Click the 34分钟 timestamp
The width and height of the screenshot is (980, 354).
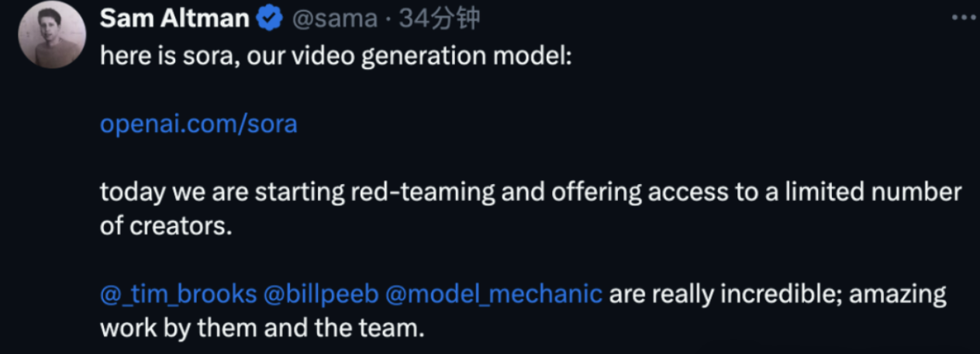[x=440, y=19]
